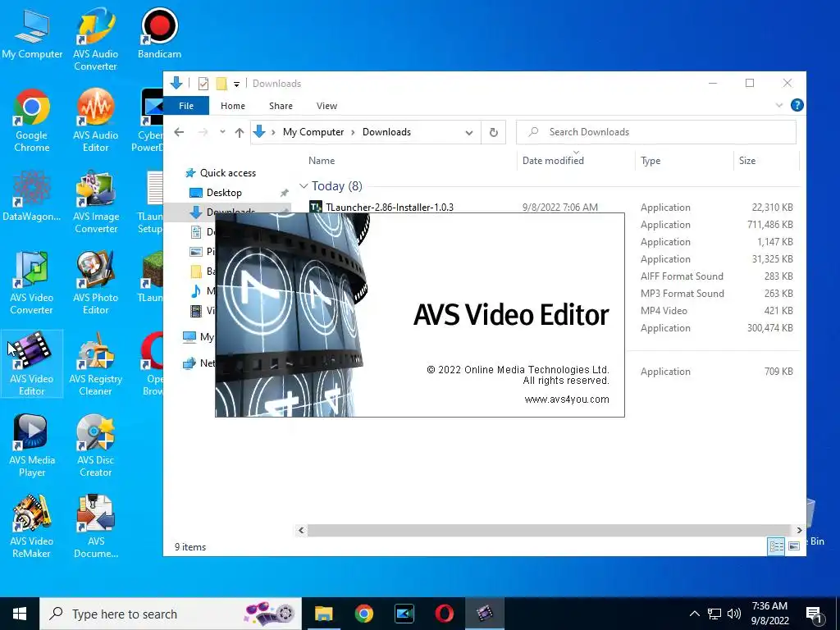Select Desktop in navigation pane
This screenshot has width=840, height=630.
224,193
